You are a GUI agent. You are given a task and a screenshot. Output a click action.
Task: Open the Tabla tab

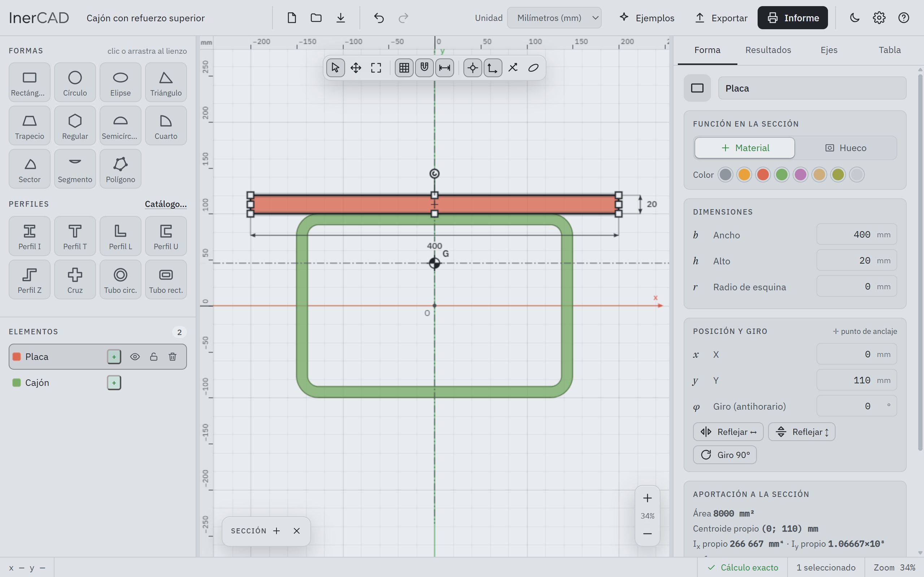point(889,50)
